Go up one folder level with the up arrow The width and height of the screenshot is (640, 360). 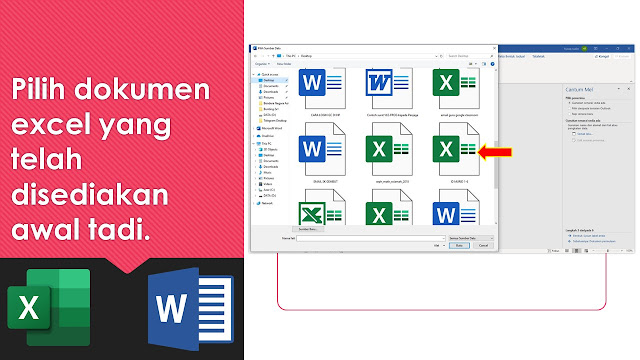tap(273, 56)
